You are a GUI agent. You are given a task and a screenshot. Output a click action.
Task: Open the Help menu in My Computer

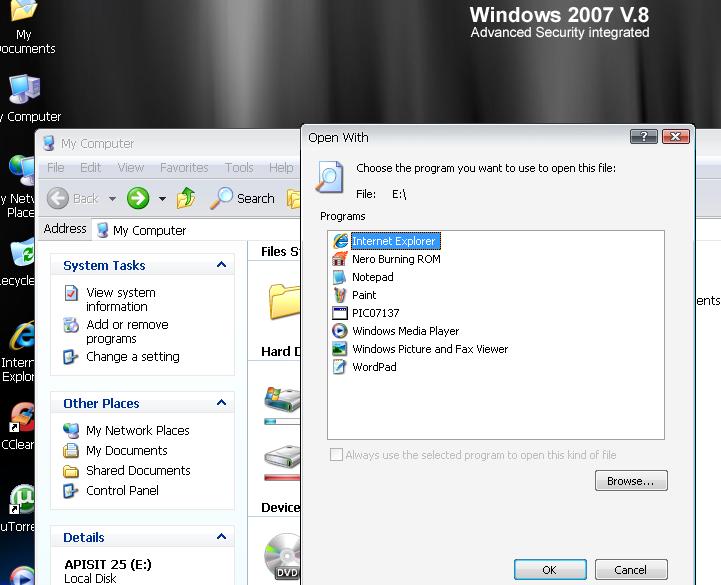(x=281, y=167)
